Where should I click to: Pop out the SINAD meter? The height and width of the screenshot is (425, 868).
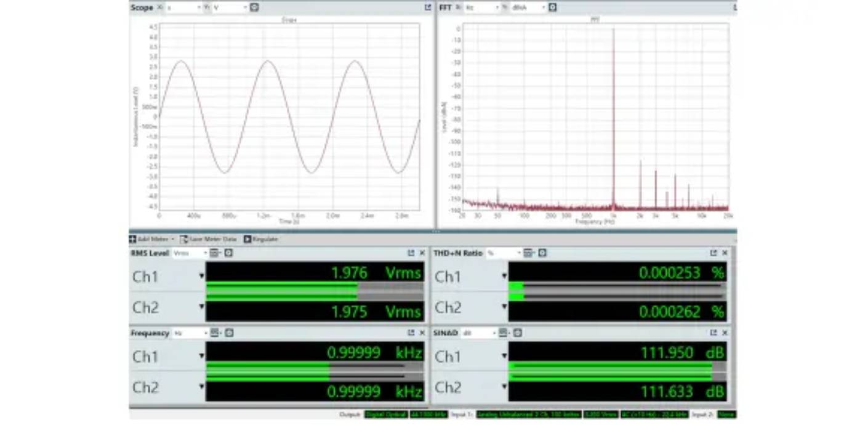pos(713,333)
